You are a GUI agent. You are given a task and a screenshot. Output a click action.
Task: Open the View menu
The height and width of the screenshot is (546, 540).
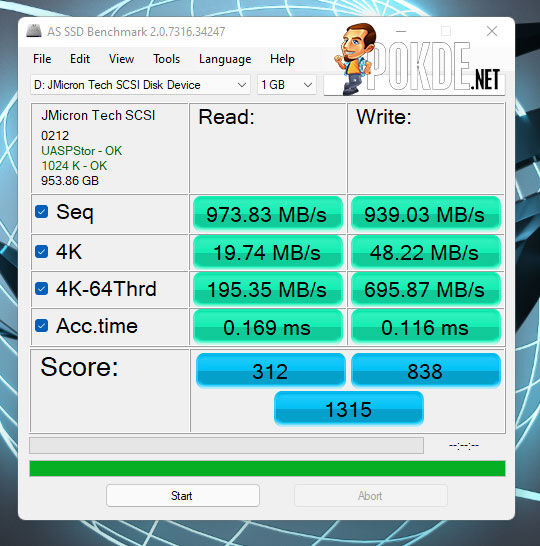[121, 59]
